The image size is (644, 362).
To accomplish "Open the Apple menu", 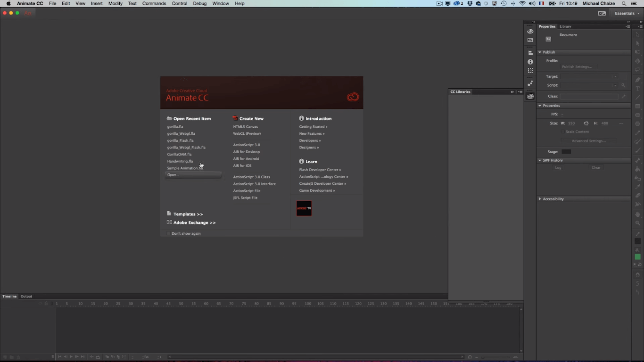I will click(8, 3).
